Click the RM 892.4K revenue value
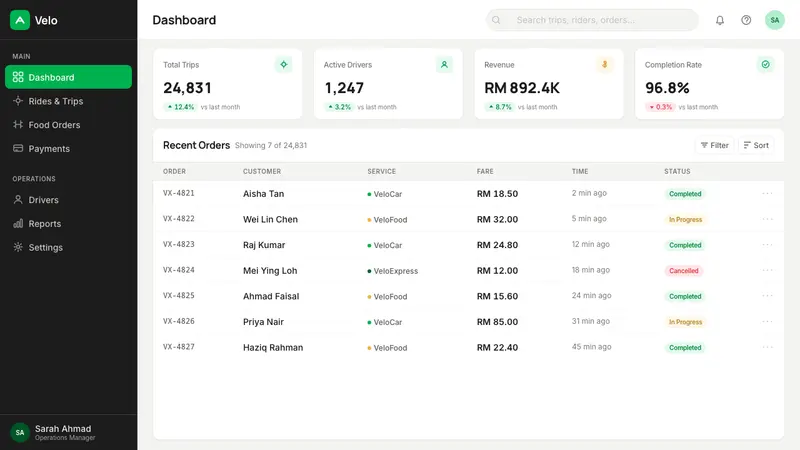 522,88
